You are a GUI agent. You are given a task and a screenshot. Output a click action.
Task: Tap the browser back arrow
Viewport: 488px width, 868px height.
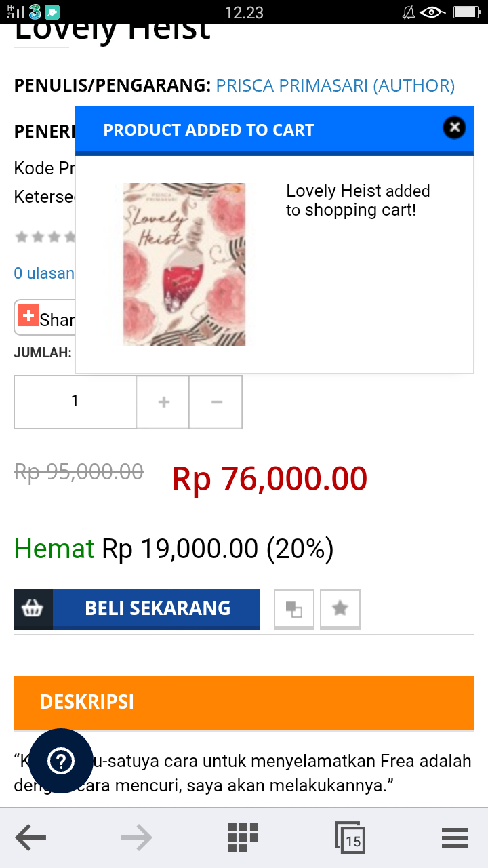pos(30,839)
